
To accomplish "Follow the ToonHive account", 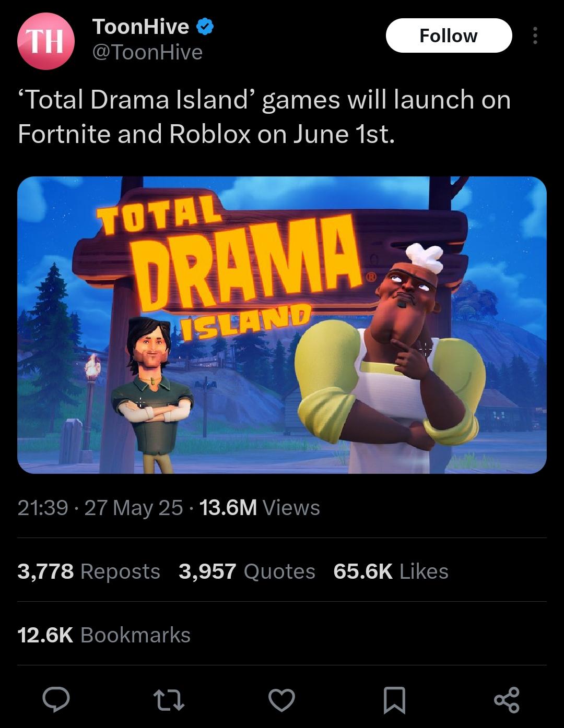I will tap(449, 35).
